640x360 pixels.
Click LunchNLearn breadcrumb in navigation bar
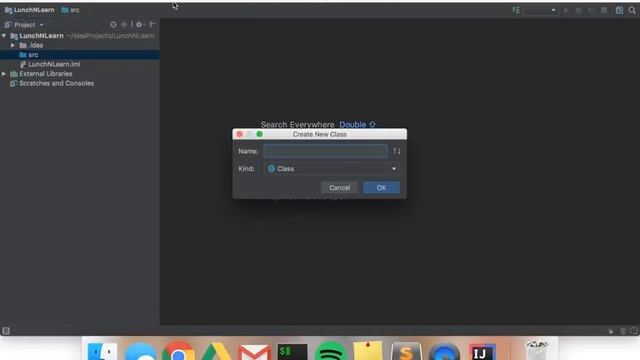[29, 10]
